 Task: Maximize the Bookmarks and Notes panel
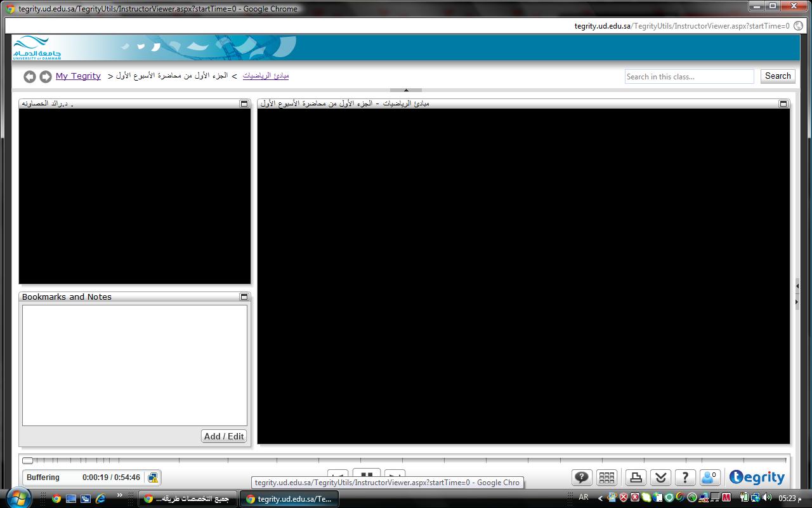pos(244,297)
